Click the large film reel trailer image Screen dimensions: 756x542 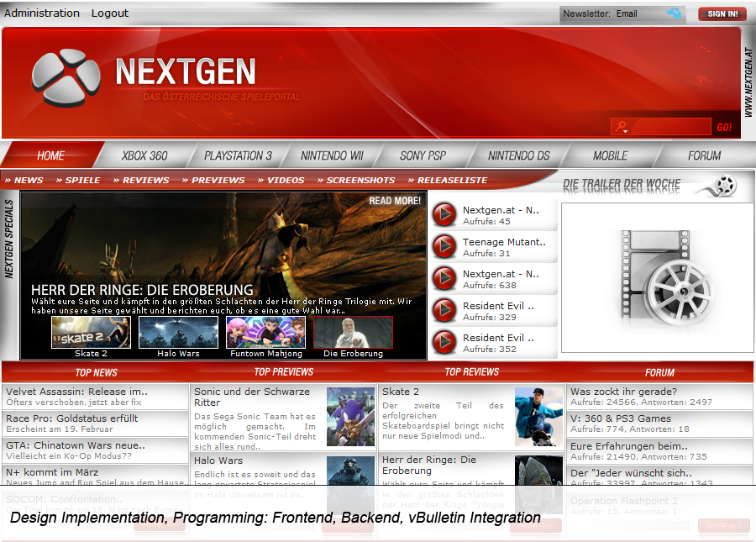point(657,277)
